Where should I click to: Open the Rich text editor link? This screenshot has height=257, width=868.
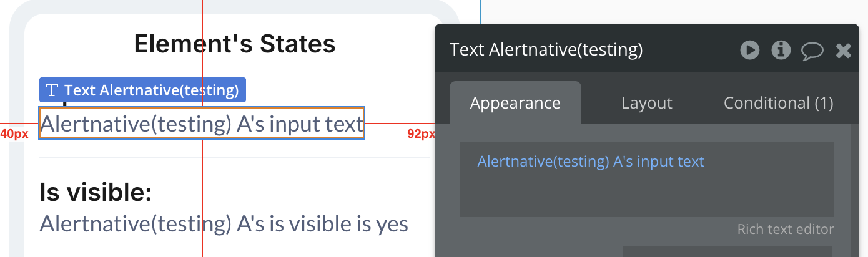point(785,229)
